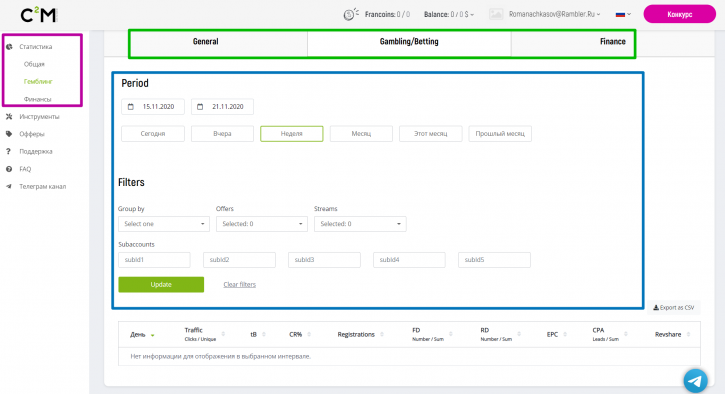
Task: Click the Clear filters link
Action: point(240,284)
